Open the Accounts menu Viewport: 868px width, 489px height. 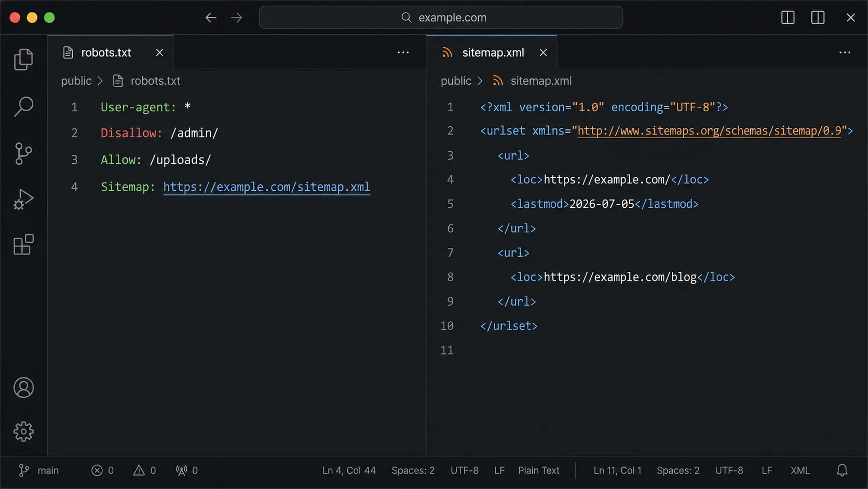tap(23, 388)
